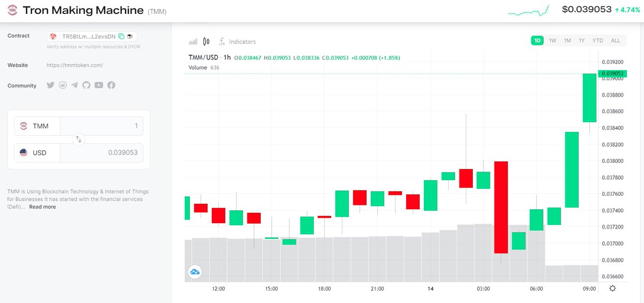Image resolution: width=644 pixels, height=303 pixels.
Task: Click the TMM currency label in converter
Action: [x=40, y=126]
